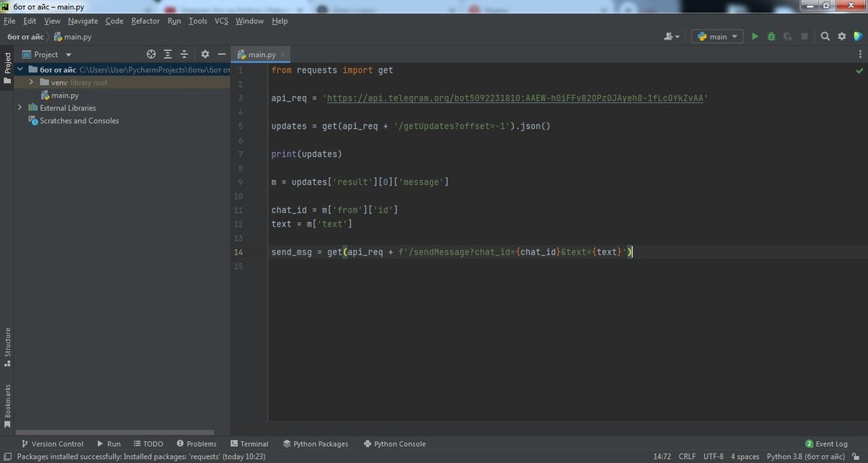Open the Problems tool window
Viewport: 868px width, 463px height.
[195, 443]
